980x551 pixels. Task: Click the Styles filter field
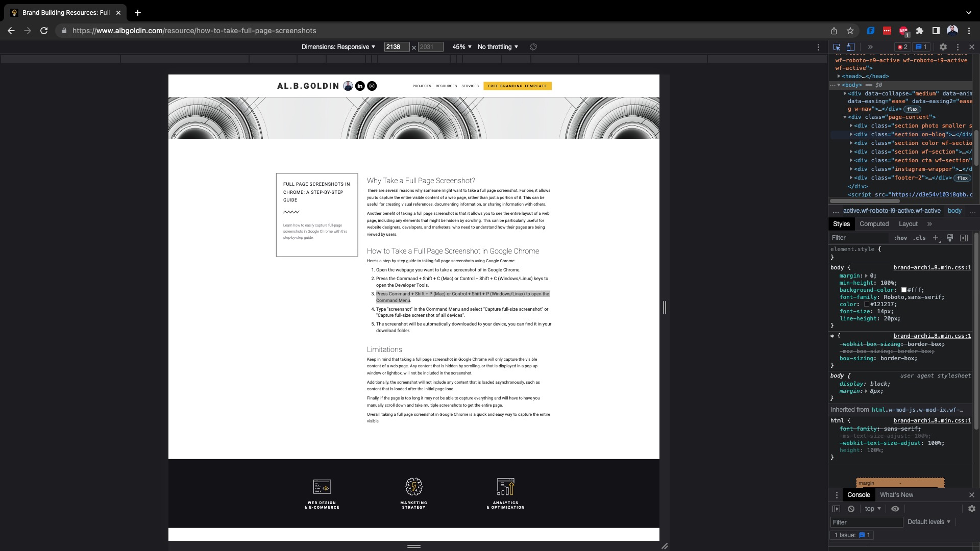click(859, 238)
